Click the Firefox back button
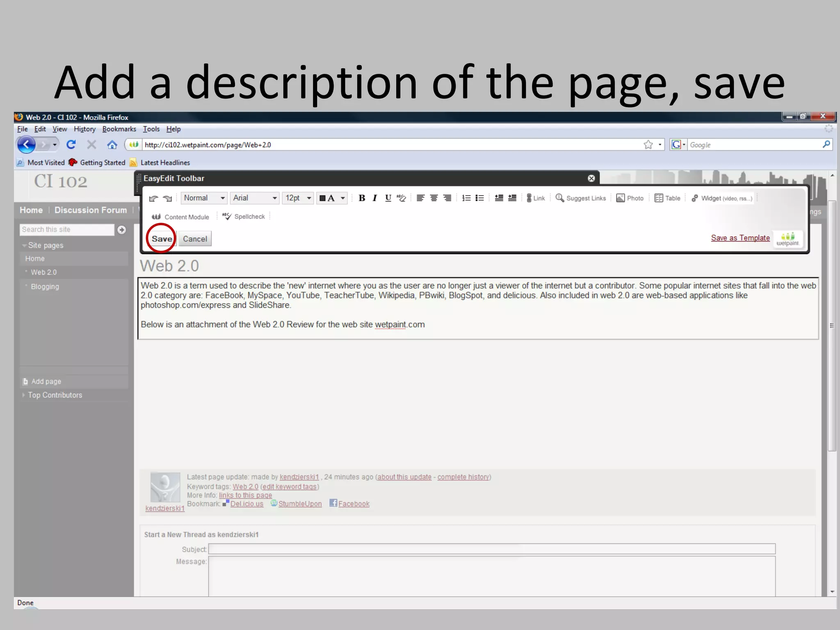Image resolution: width=840 pixels, height=630 pixels. point(26,144)
